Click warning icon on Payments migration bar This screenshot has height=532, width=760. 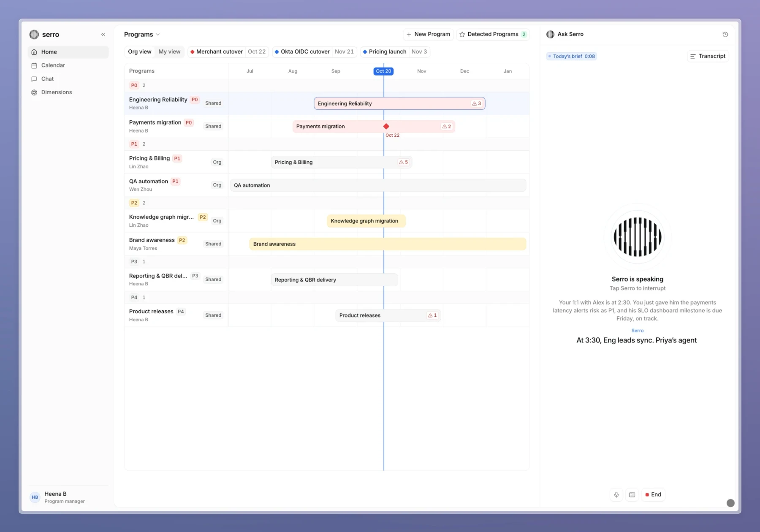point(444,127)
